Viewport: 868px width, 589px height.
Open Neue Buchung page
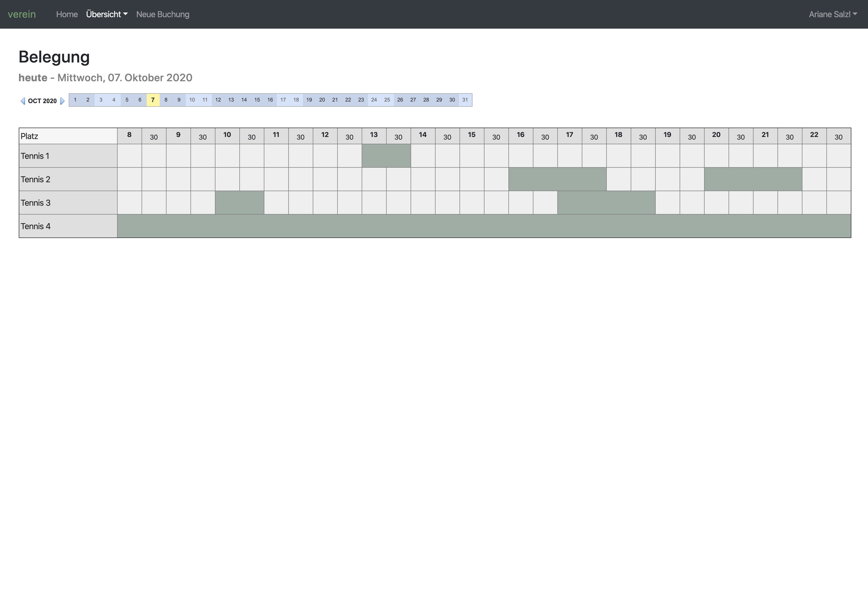(x=163, y=14)
